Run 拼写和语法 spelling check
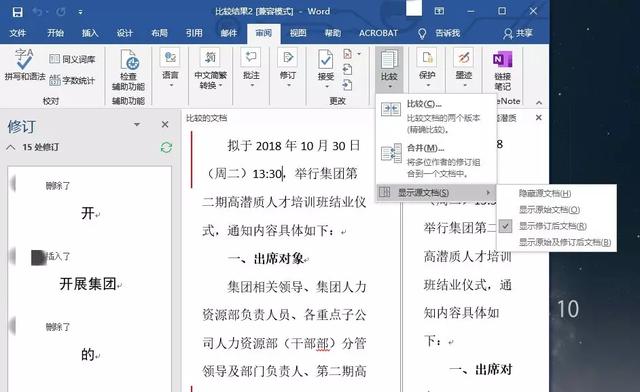The height and width of the screenshot is (392, 640). coord(24,65)
